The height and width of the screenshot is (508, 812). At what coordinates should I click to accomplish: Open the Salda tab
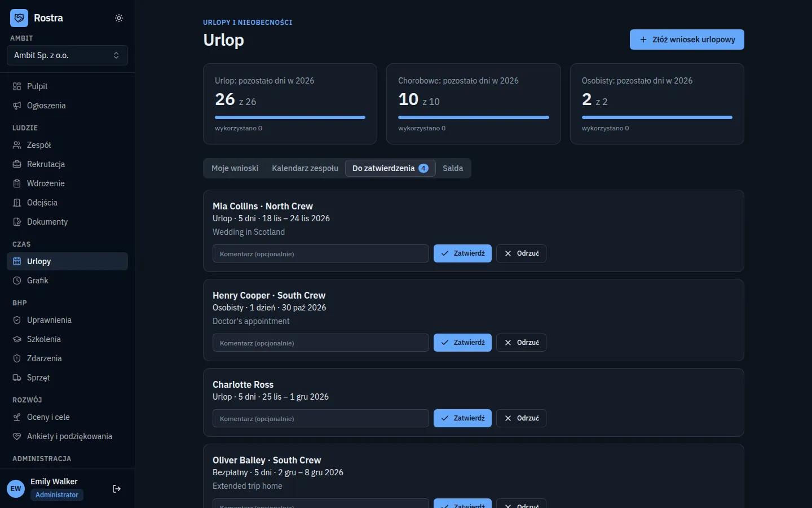pos(453,168)
